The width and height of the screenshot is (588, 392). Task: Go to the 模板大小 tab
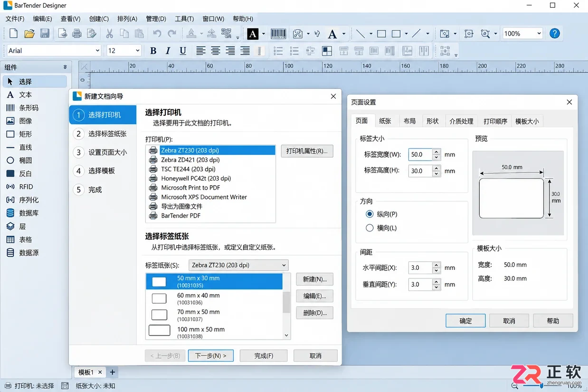point(527,121)
